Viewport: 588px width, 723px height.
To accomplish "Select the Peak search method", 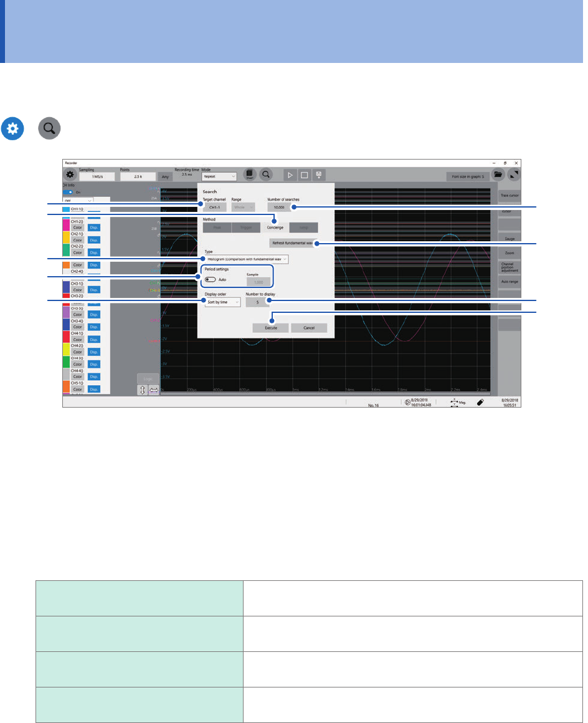I will tap(217, 227).
